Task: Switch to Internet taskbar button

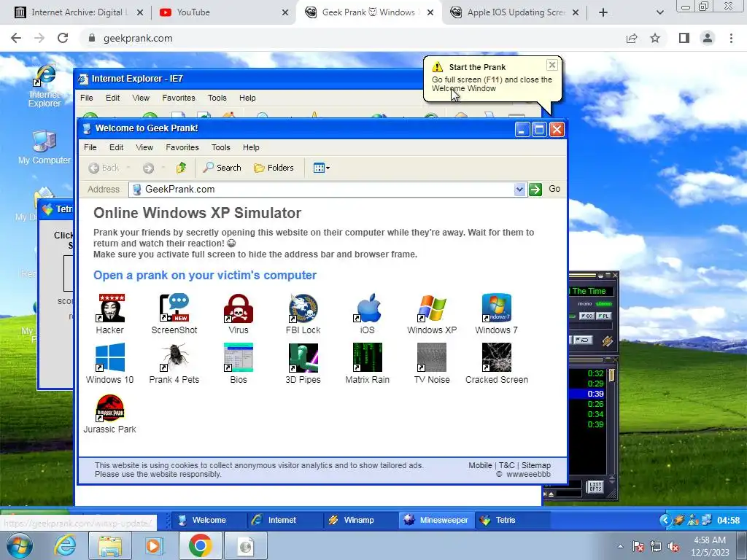Action: click(285, 520)
